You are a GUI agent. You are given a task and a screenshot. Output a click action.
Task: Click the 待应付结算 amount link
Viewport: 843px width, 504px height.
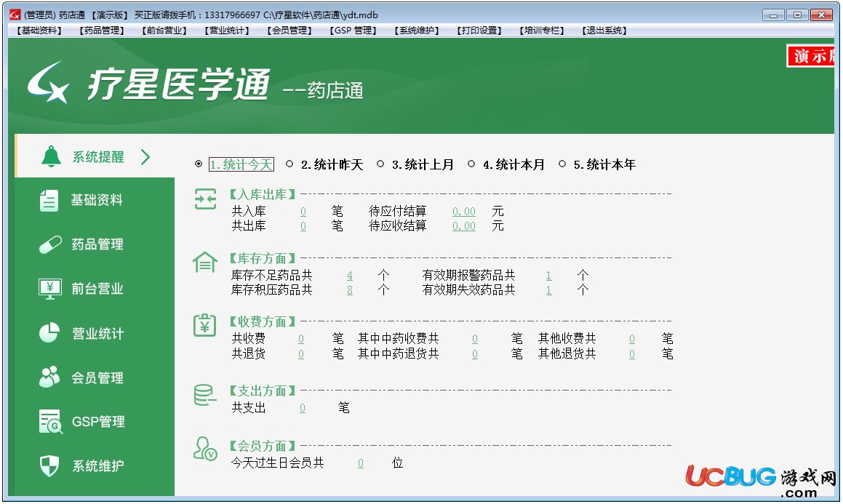point(464,212)
